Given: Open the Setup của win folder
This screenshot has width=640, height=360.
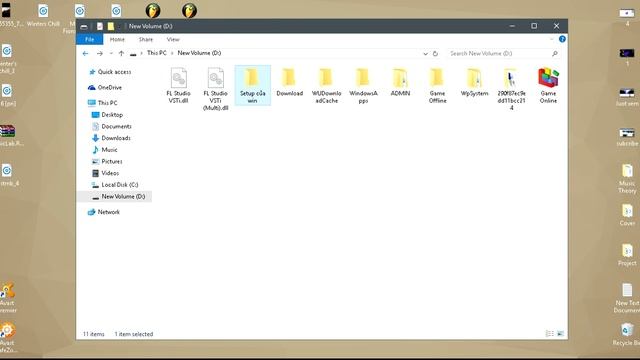Looking at the screenshot, I should 252,85.
